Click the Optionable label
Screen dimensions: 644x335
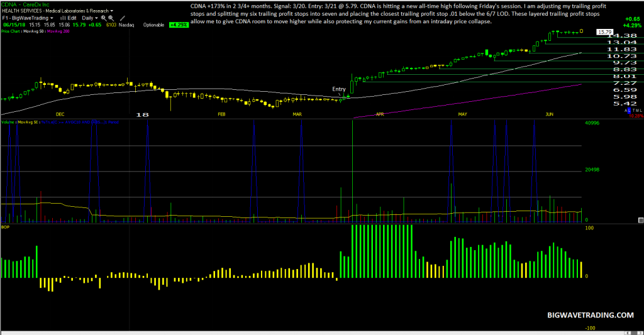tap(153, 25)
